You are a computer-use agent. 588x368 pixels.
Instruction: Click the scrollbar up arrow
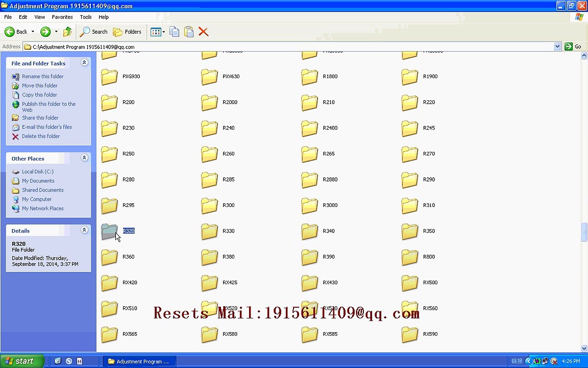coord(584,56)
